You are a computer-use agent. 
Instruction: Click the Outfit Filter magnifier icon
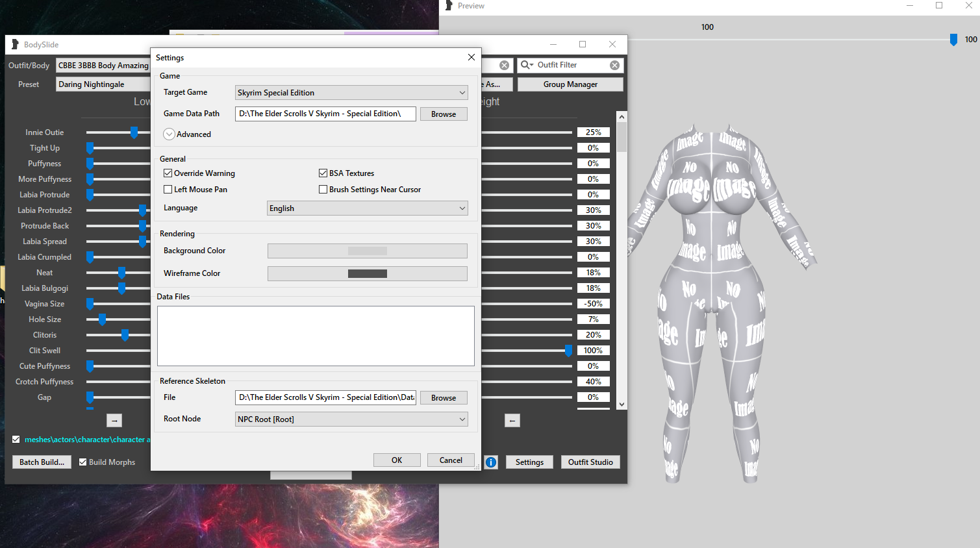tap(526, 66)
